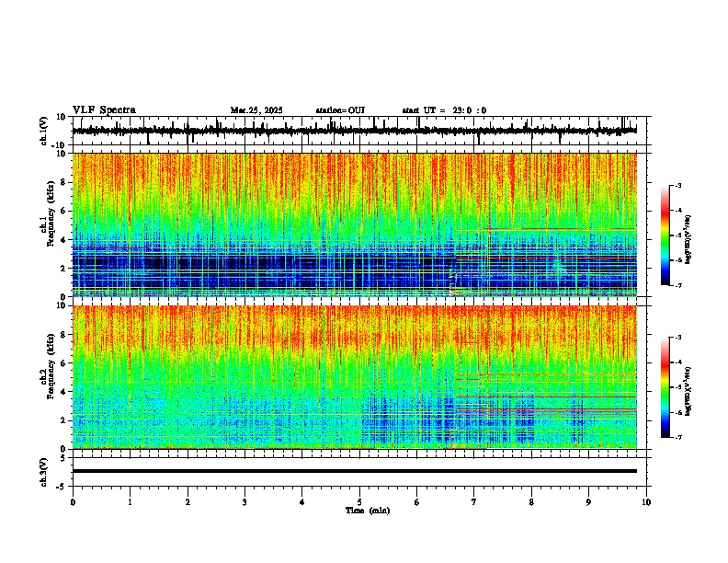Click time axis tick label "9"
728x563 pixels.
click(588, 502)
